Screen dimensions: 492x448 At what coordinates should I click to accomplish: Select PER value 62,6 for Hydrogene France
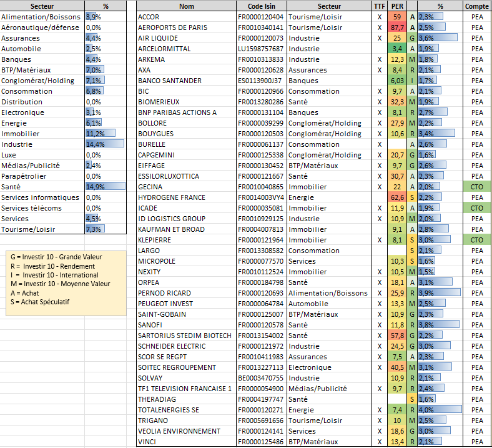[397, 197]
